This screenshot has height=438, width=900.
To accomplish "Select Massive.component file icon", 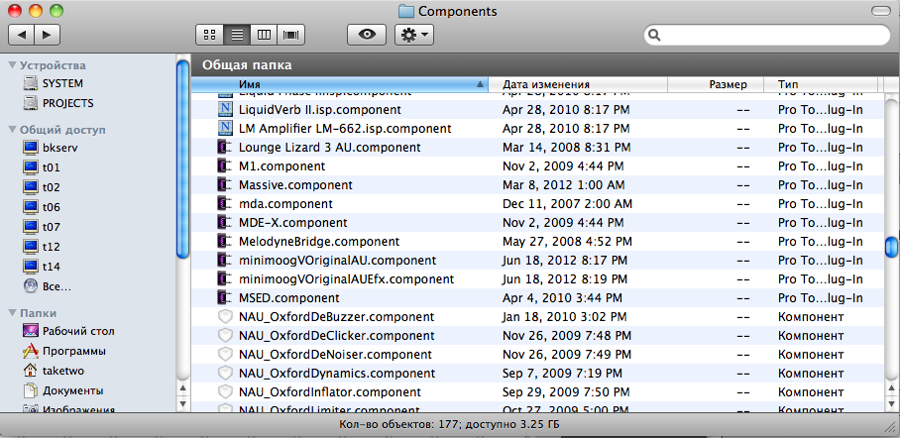I will pyautogui.click(x=225, y=185).
